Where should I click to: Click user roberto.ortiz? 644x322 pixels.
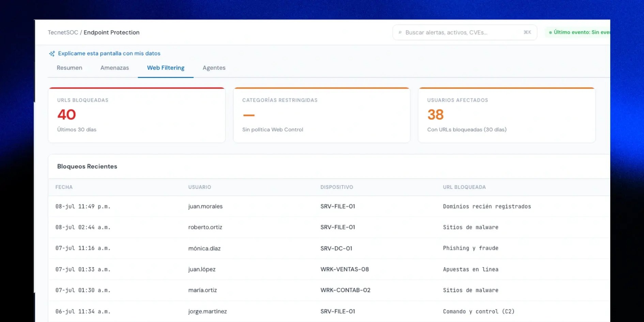click(205, 227)
